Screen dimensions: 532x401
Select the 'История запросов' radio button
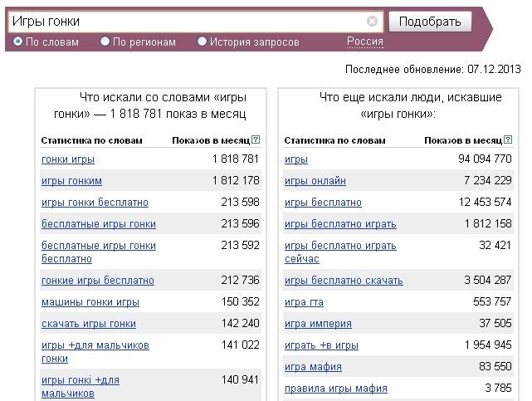(x=202, y=42)
